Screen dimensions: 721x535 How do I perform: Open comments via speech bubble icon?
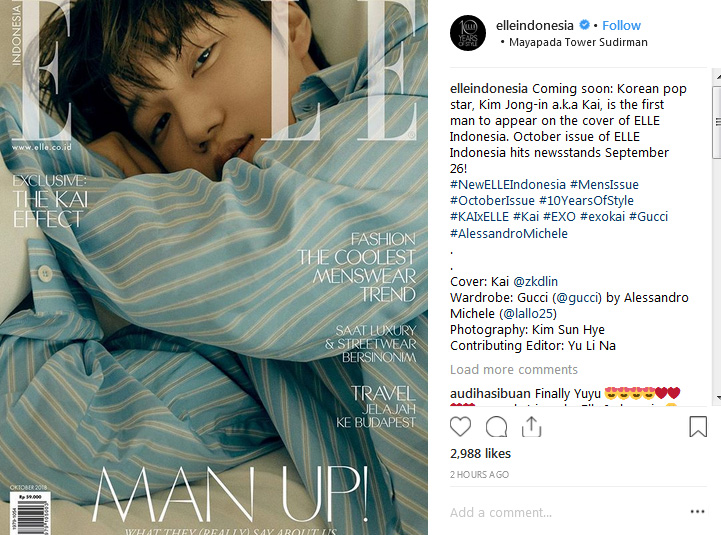(x=497, y=426)
